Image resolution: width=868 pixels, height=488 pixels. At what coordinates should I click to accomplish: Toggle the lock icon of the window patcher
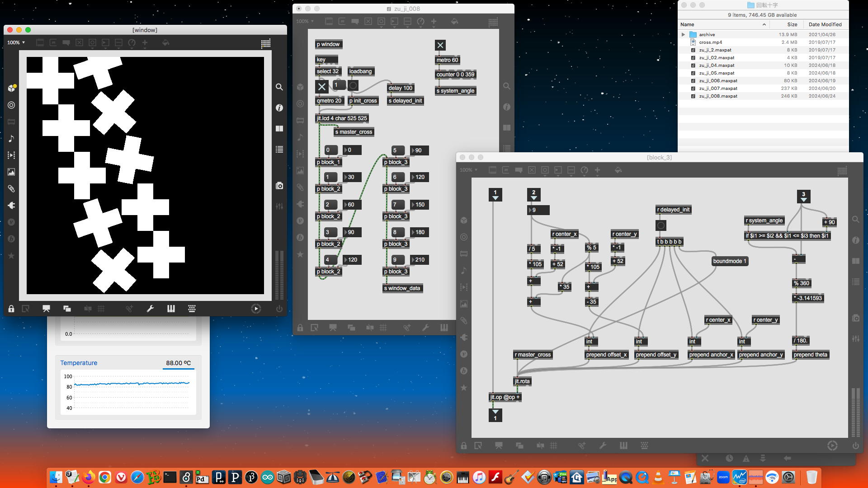11,309
